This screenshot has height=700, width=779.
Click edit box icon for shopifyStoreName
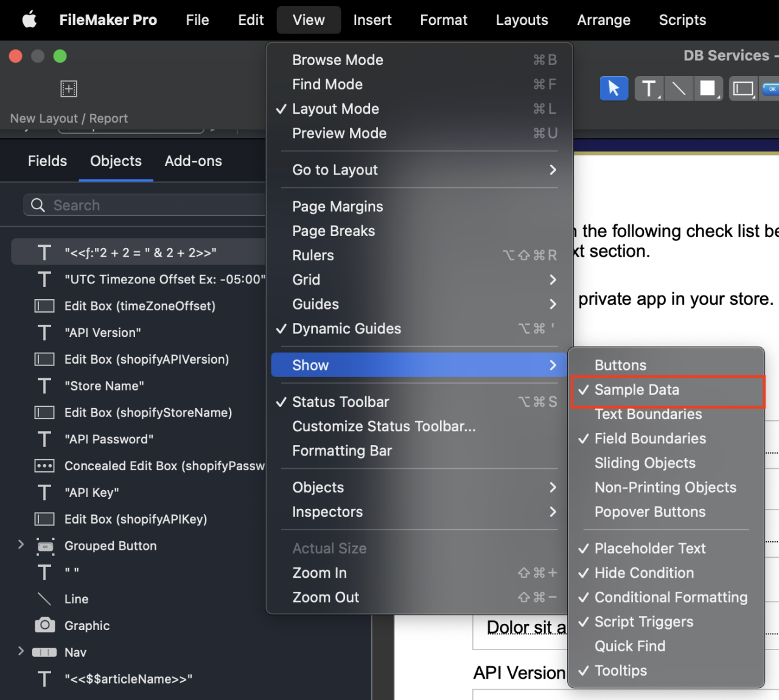pyautogui.click(x=44, y=413)
